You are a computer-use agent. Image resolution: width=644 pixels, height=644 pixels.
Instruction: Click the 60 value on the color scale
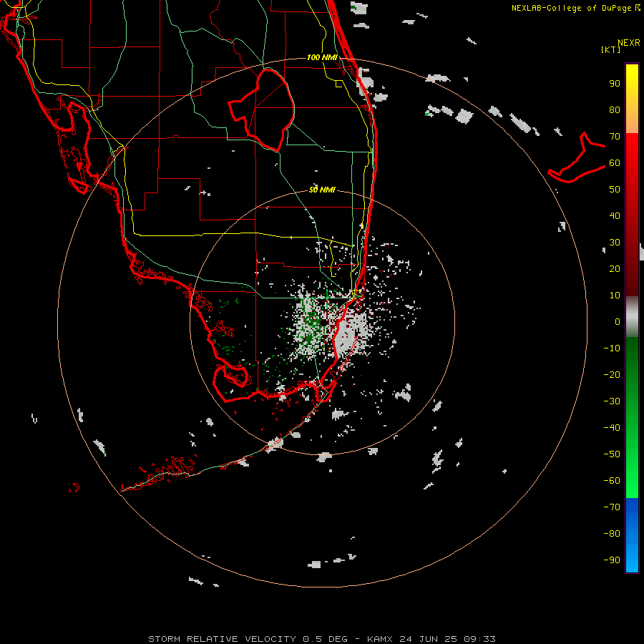coord(615,162)
